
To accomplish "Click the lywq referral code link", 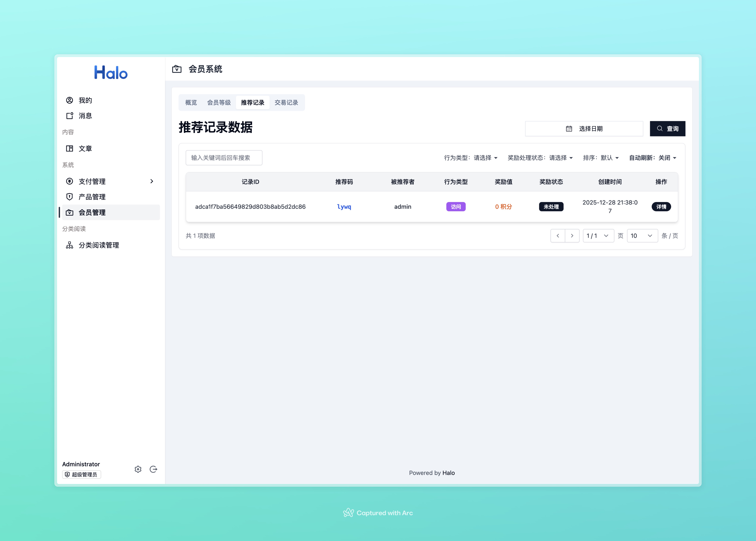I will click(344, 207).
